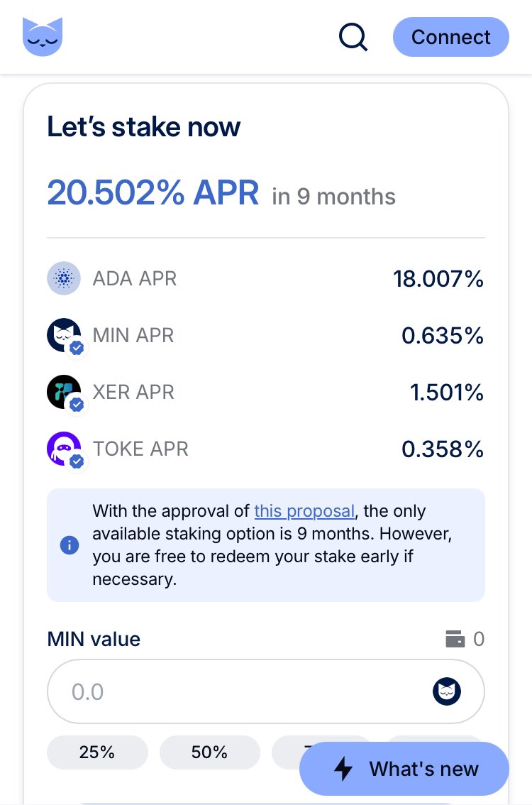Click the 1.501% XER APR value
This screenshot has width=532, height=805.
446,393
